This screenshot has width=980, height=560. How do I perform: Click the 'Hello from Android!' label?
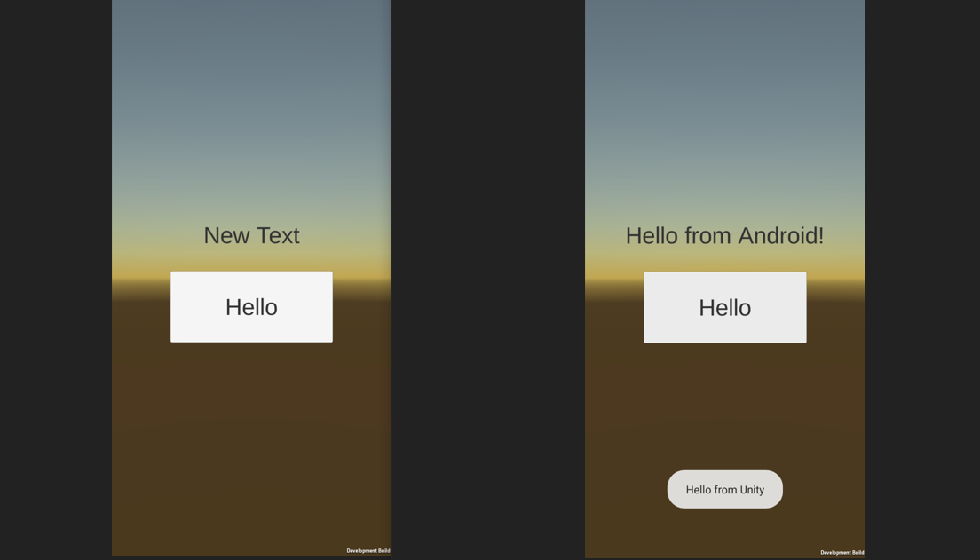click(724, 235)
